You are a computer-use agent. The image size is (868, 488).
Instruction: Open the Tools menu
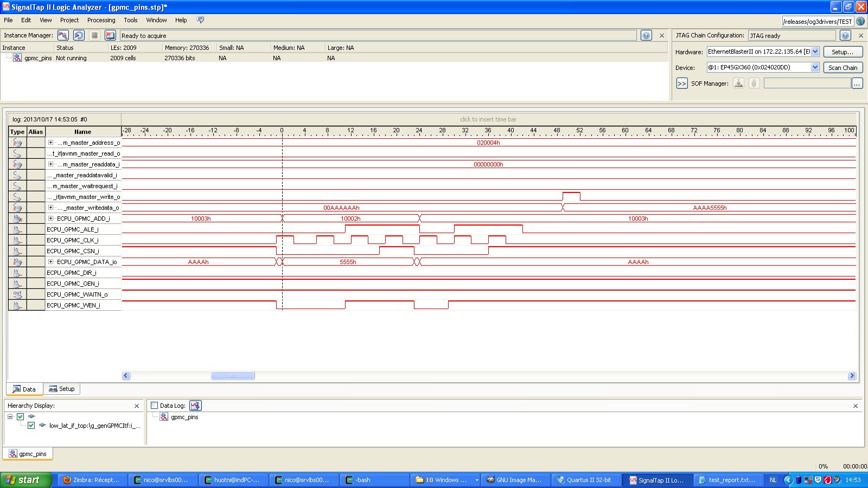coord(131,20)
